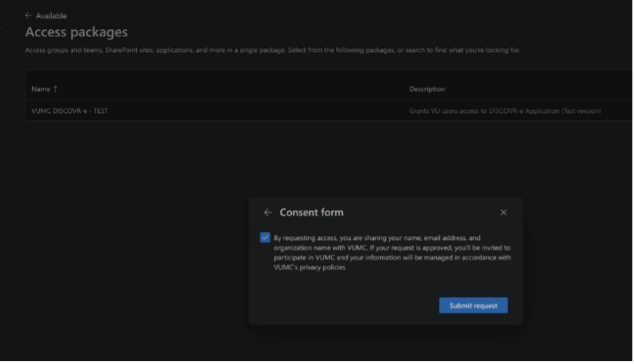Click the Access packages page heading
Screen dimensions: 634x364
point(76,32)
